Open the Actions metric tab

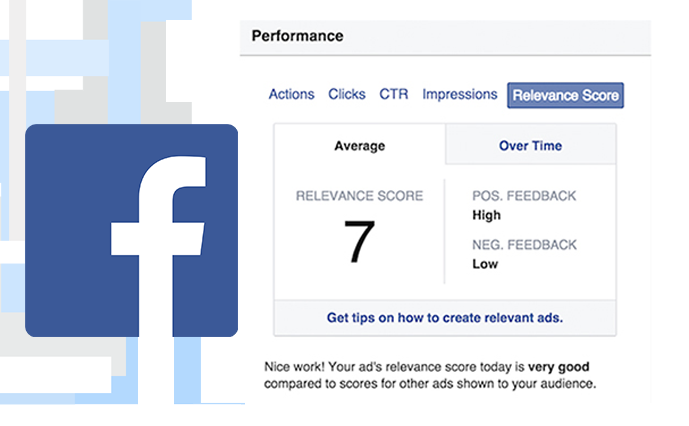[292, 94]
